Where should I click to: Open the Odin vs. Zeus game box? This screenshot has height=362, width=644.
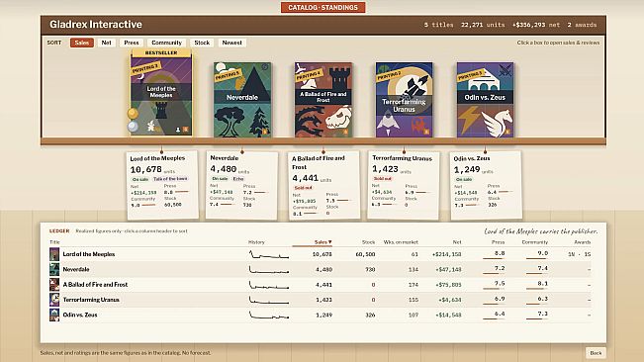[486, 100]
